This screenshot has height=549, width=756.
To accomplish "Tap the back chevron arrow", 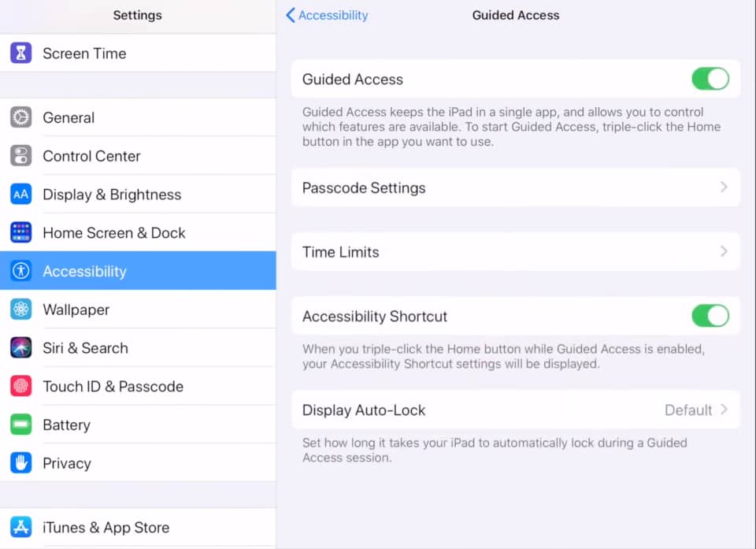I will [291, 16].
